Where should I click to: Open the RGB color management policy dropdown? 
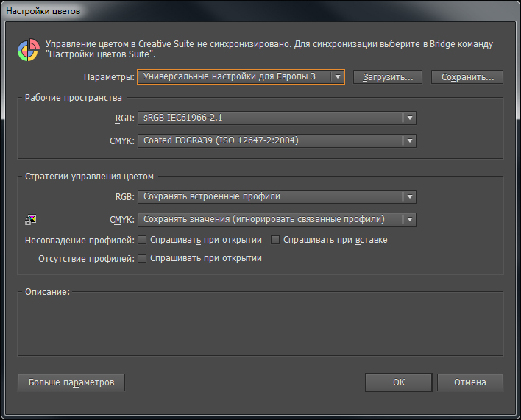coord(277,196)
